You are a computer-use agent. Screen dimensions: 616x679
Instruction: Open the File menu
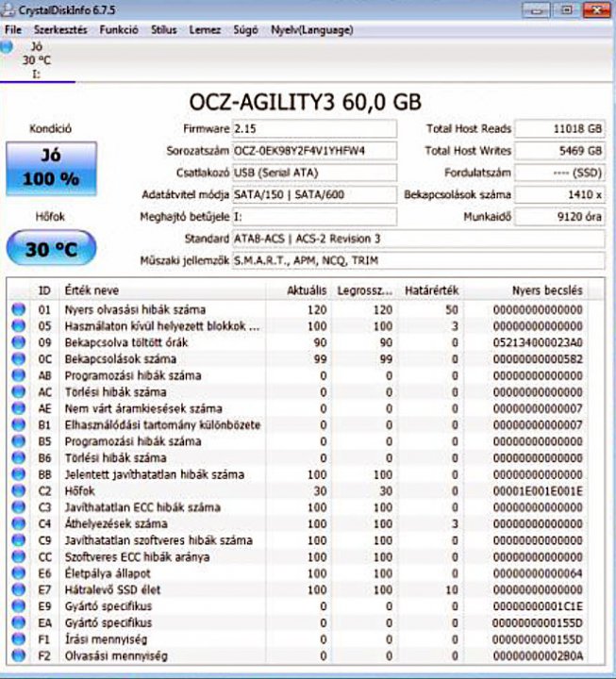(13, 30)
